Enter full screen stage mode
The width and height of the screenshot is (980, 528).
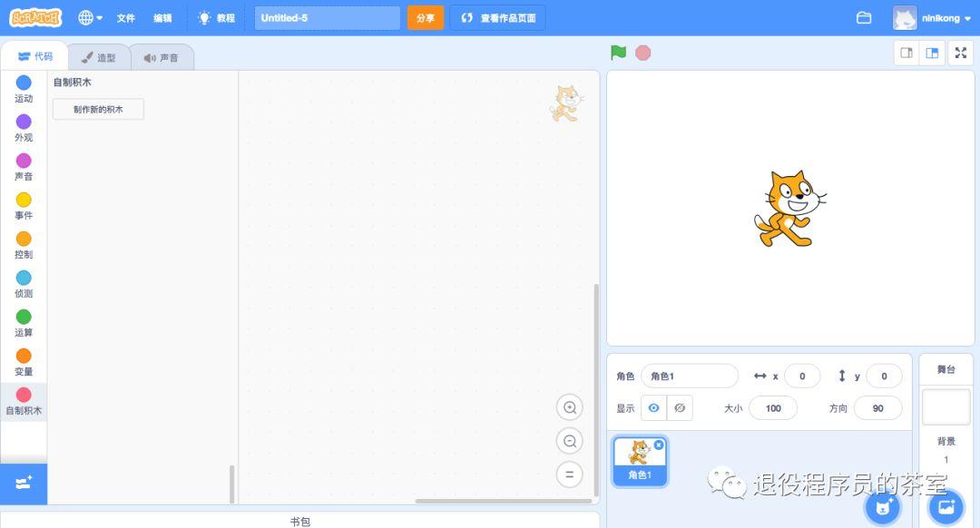(960, 54)
